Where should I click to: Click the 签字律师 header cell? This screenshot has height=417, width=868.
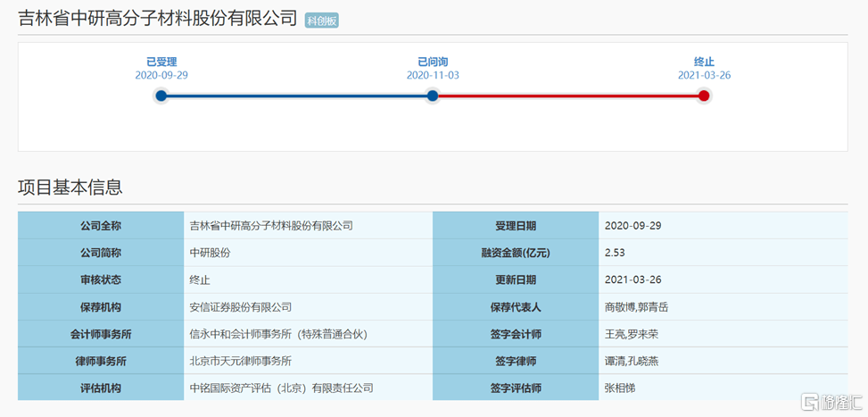[x=516, y=361]
